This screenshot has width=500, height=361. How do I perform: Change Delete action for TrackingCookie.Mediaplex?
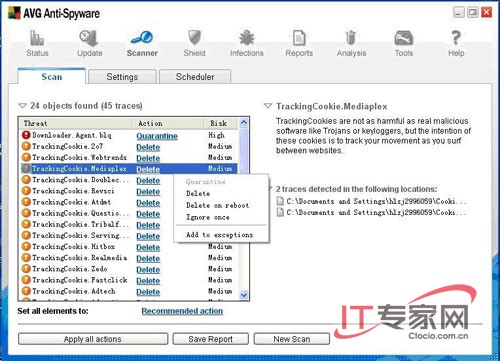148,169
